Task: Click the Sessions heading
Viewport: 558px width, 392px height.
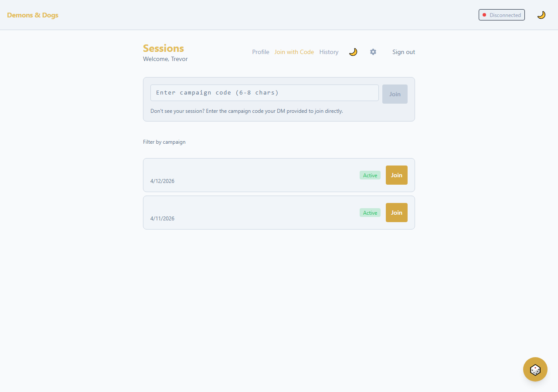Action: [163, 48]
